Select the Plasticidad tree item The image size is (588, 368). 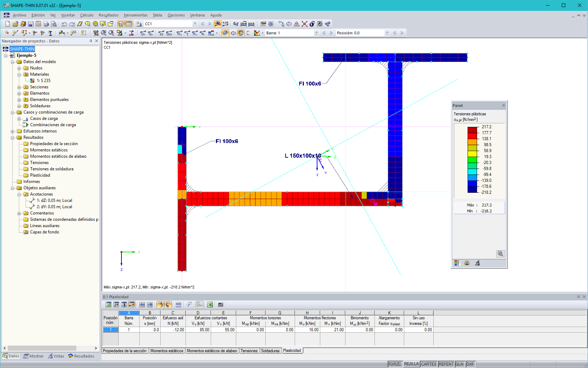pyautogui.click(x=40, y=175)
